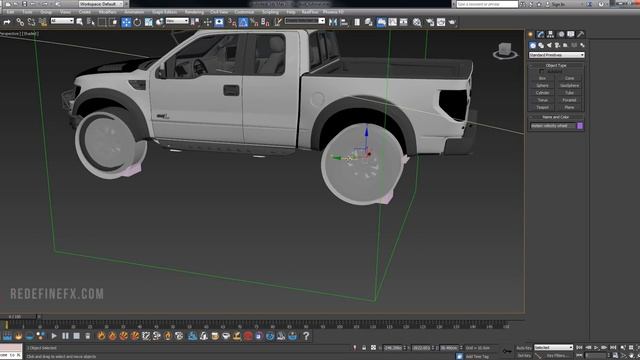Toggle Window/Crossing selection mode
The height and width of the screenshot is (360, 640).
point(113,22)
